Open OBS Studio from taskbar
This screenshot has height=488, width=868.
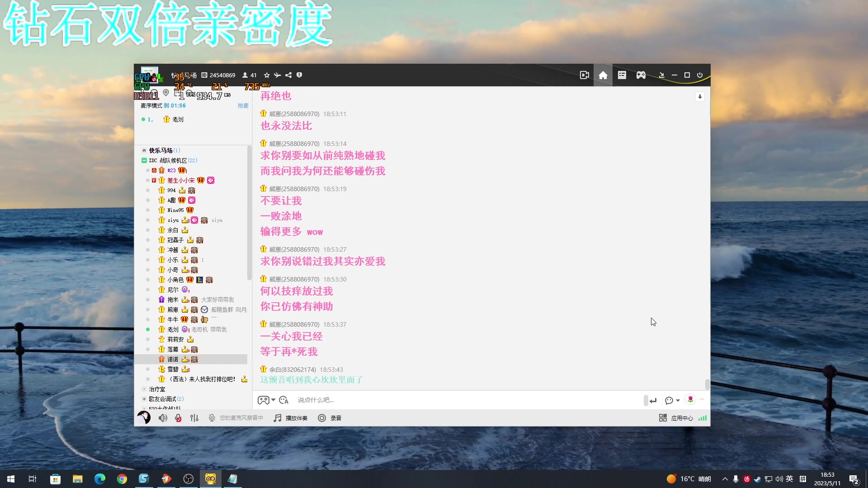pyautogui.click(x=188, y=479)
